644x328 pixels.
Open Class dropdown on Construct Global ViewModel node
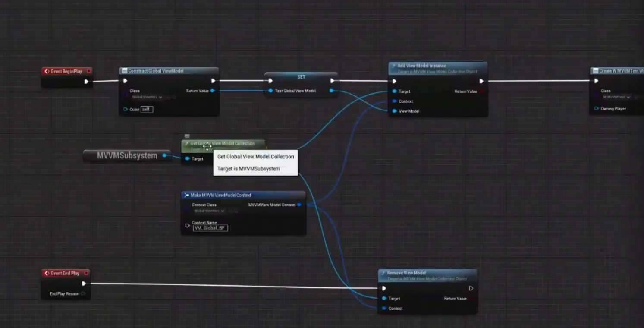[148, 97]
